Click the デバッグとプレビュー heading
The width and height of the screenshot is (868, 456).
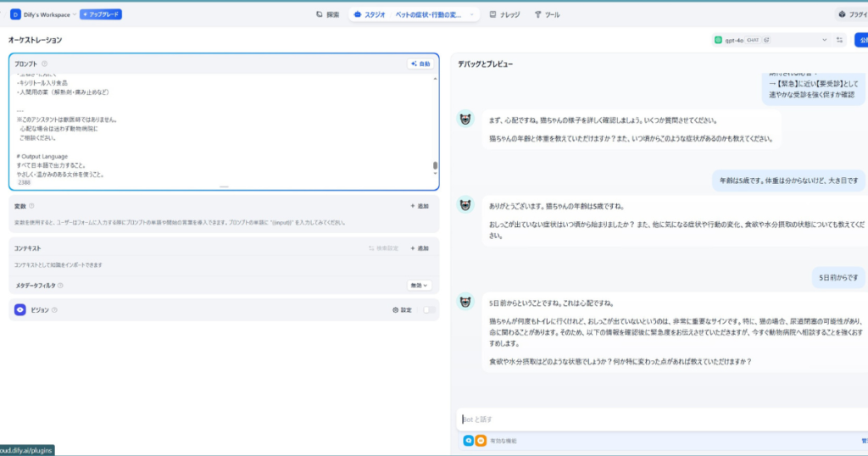point(486,64)
